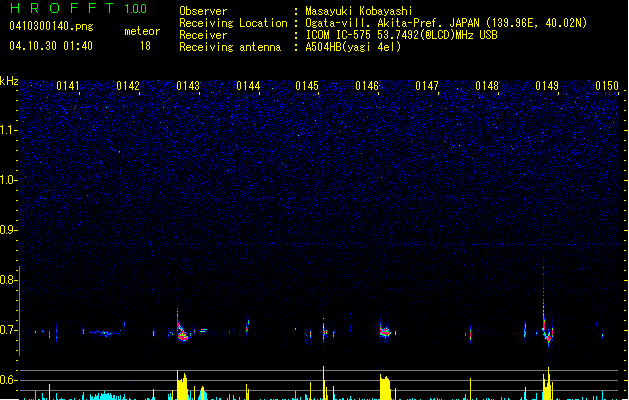Click the 0144 time marker
629x400 pixels.
tap(248, 86)
